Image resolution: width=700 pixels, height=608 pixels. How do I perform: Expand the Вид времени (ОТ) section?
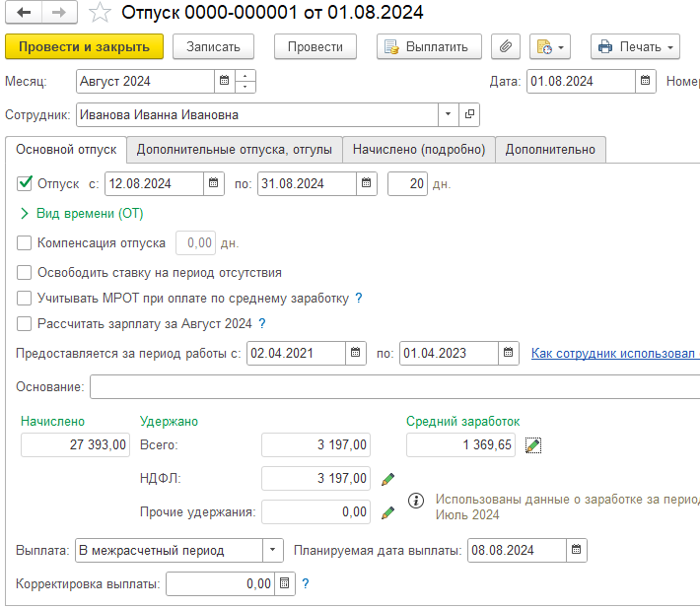(x=82, y=213)
